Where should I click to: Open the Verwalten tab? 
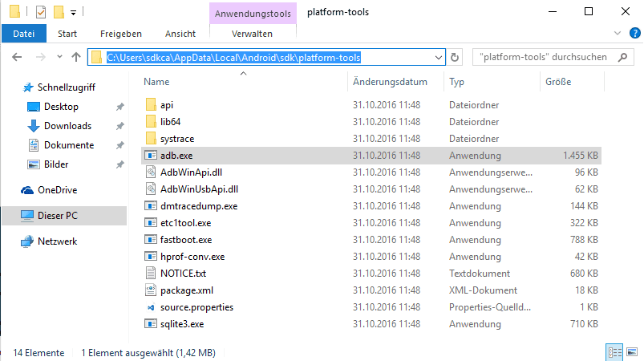point(252,34)
